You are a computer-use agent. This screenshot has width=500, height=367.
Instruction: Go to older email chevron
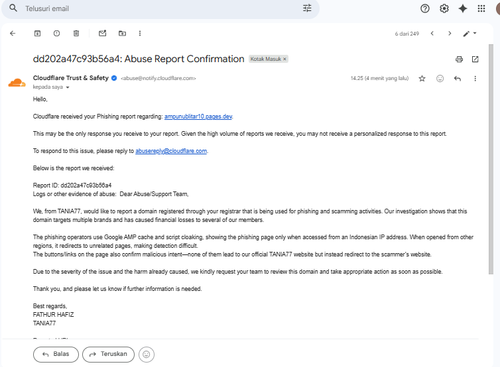pos(450,33)
